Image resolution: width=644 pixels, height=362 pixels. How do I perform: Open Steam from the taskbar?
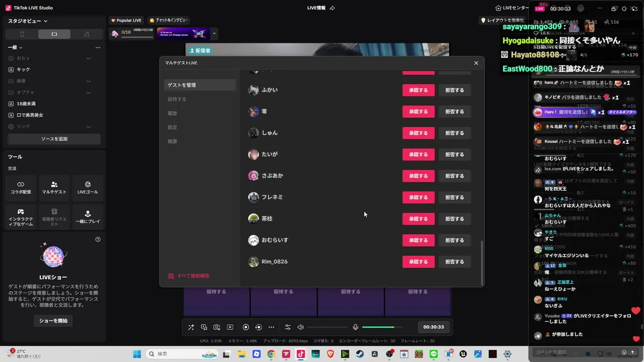(359, 354)
